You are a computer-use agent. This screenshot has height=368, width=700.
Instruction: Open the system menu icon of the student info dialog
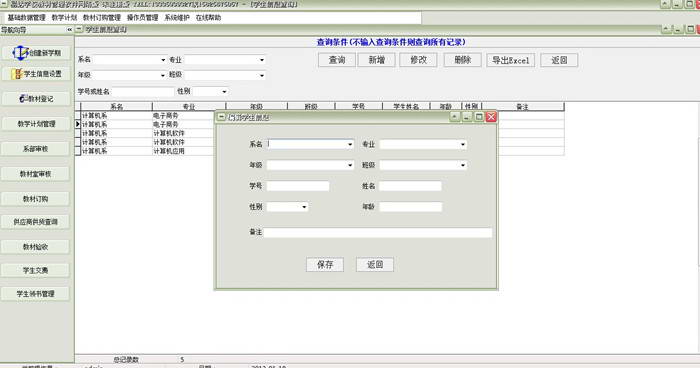click(x=221, y=117)
